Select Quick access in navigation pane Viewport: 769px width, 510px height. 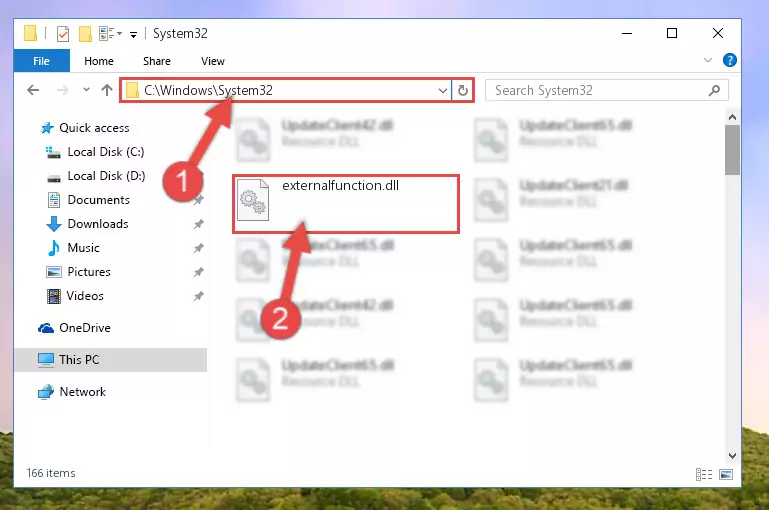[x=94, y=128]
